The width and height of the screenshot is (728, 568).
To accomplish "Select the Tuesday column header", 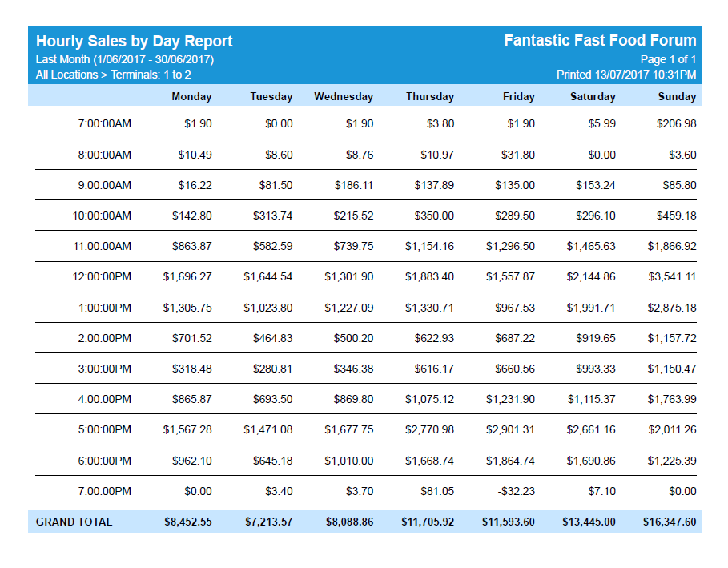I will tap(271, 97).
